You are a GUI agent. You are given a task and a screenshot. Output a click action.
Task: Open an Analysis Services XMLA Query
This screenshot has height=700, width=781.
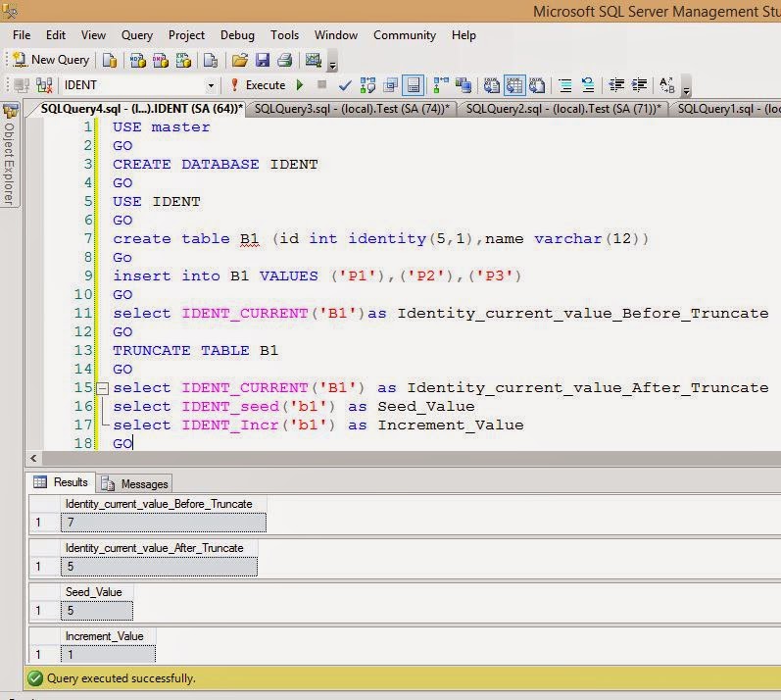183,60
